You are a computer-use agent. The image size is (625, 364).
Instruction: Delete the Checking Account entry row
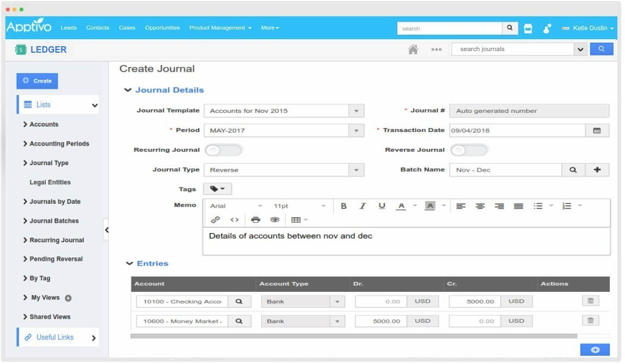tap(590, 301)
